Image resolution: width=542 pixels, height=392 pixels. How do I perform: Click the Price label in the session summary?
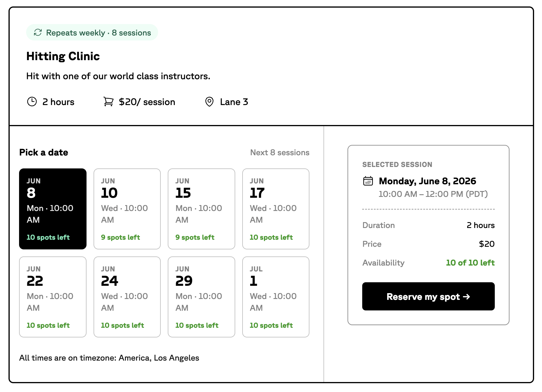(372, 244)
